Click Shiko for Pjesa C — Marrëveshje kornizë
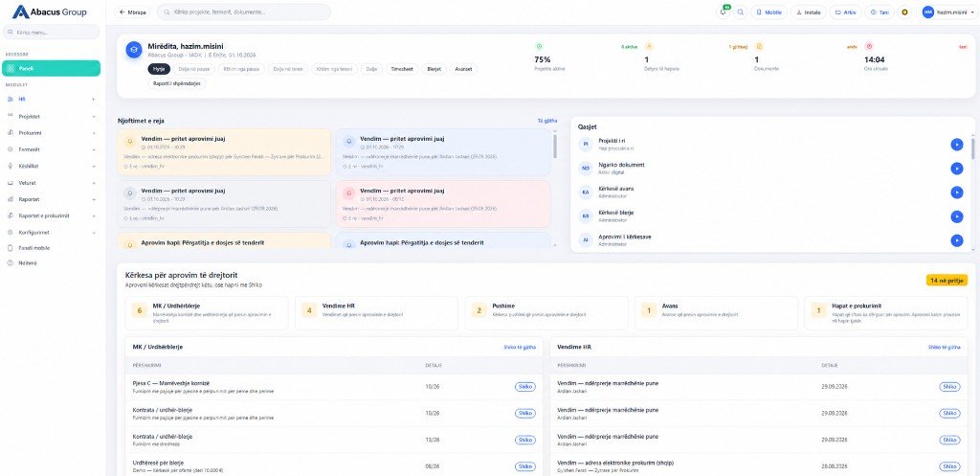 click(525, 387)
